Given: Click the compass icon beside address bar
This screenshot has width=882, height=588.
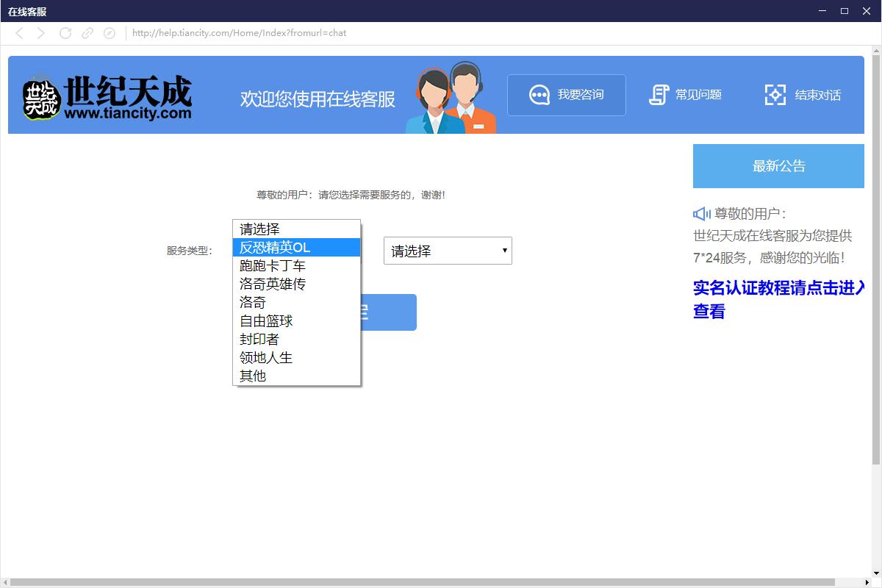Looking at the screenshot, I should click(x=110, y=33).
